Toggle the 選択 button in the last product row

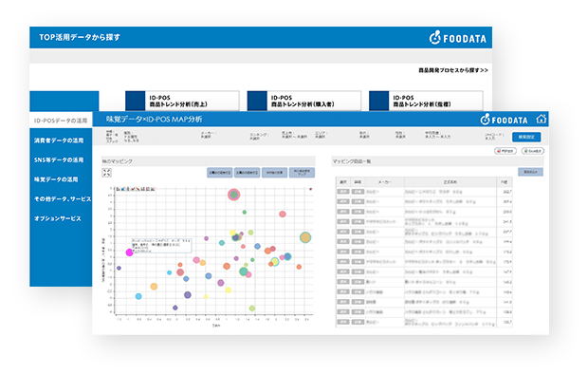342,322
